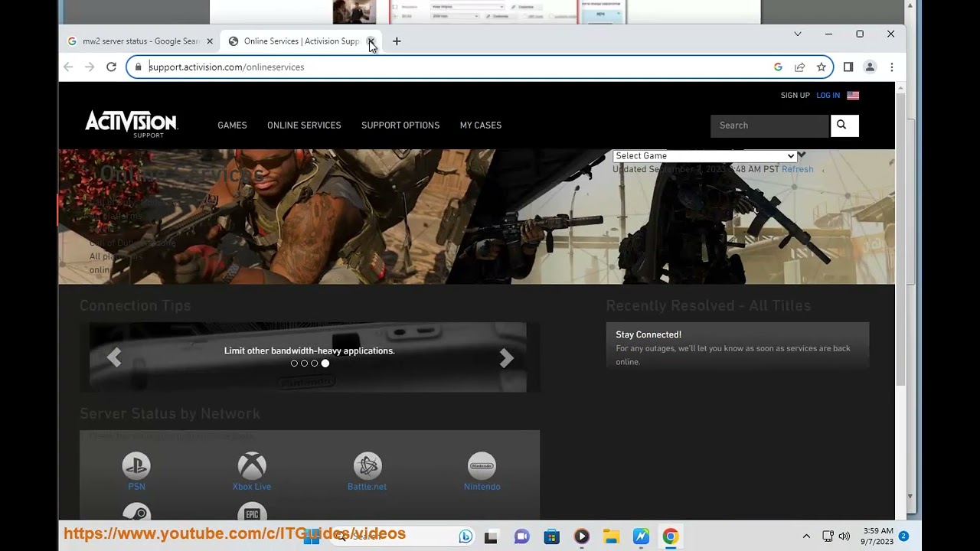Open the Chat app in taskbar
The image size is (980, 551).
coord(521,536)
